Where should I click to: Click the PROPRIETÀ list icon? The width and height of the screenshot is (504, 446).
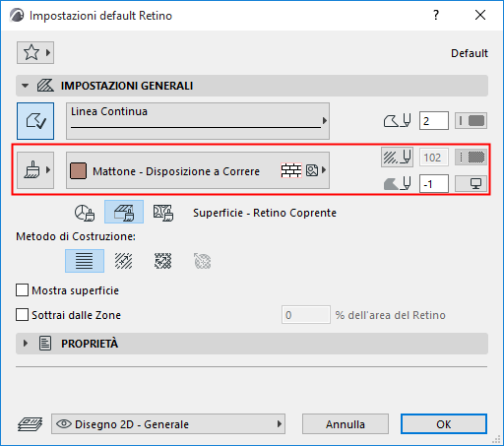(x=45, y=344)
